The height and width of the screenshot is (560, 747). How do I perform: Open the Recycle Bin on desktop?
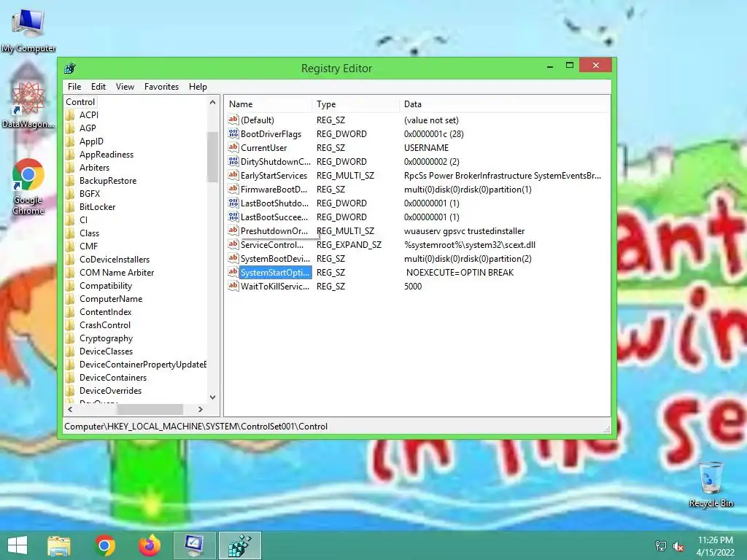click(x=711, y=484)
